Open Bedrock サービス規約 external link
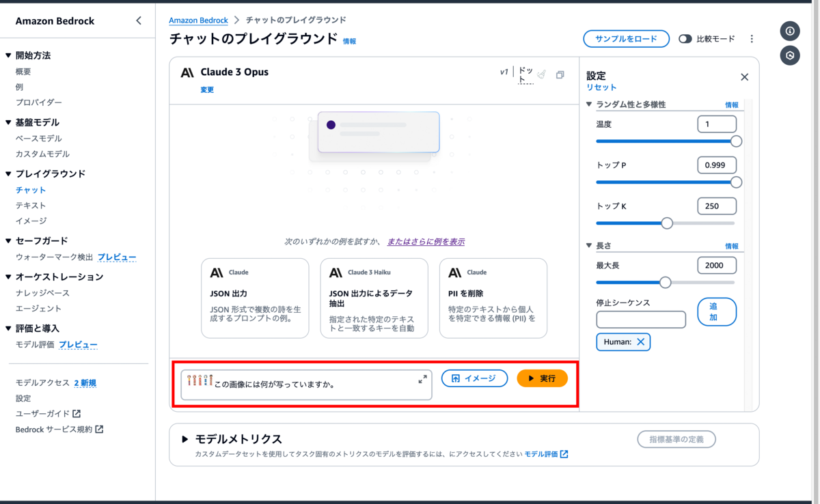Viewport: 820px width, 504px height. coord(59,430)
